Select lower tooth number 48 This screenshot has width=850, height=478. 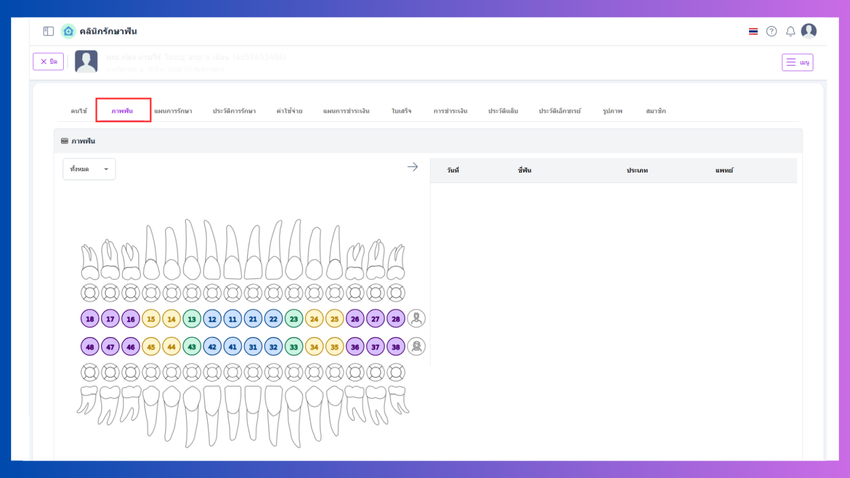pos(90,346)
